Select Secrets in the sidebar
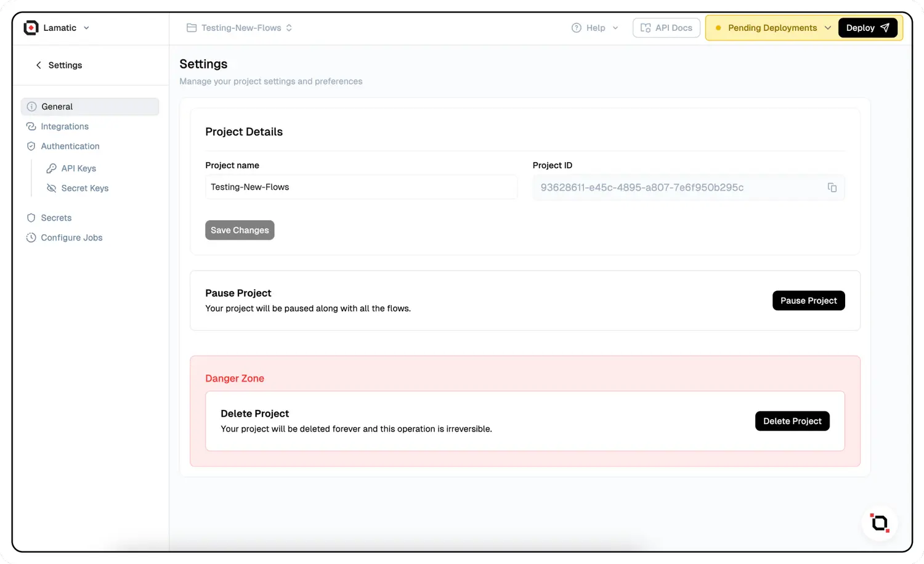 click(x=56, y=218)
